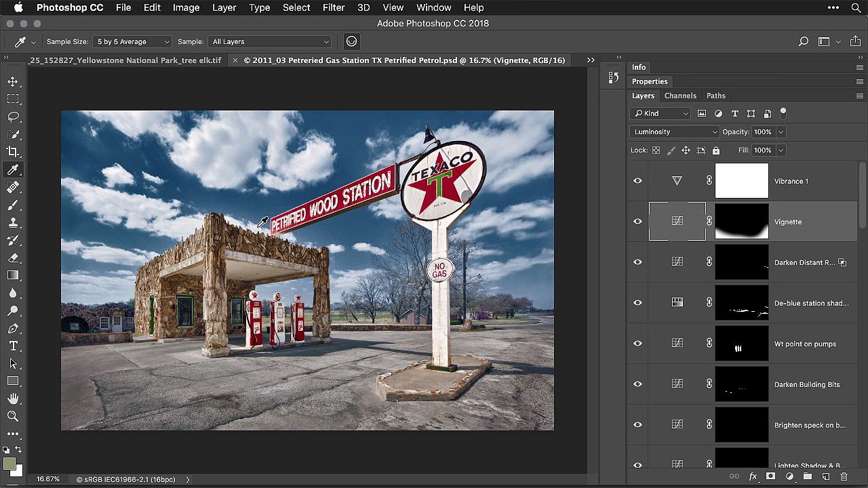The width and height of the screenshot is (868, 488).
Task: Open the Luminosity blend mode dropdown
Action: pyautogui.click(x=674, y=131)
